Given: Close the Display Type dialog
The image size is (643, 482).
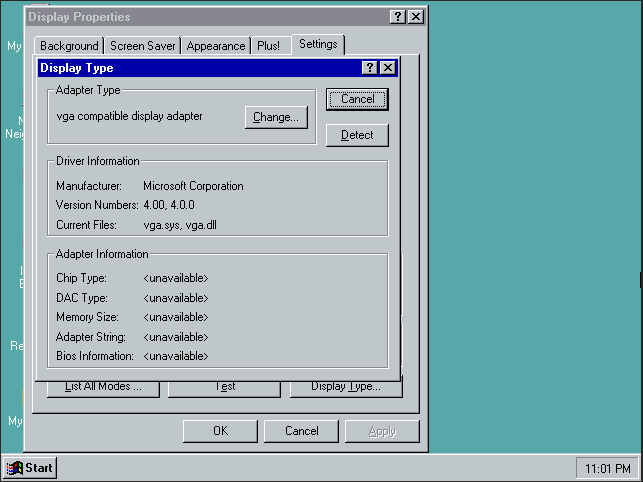Looking at the screenshot, I should click(x=388, y=68).
